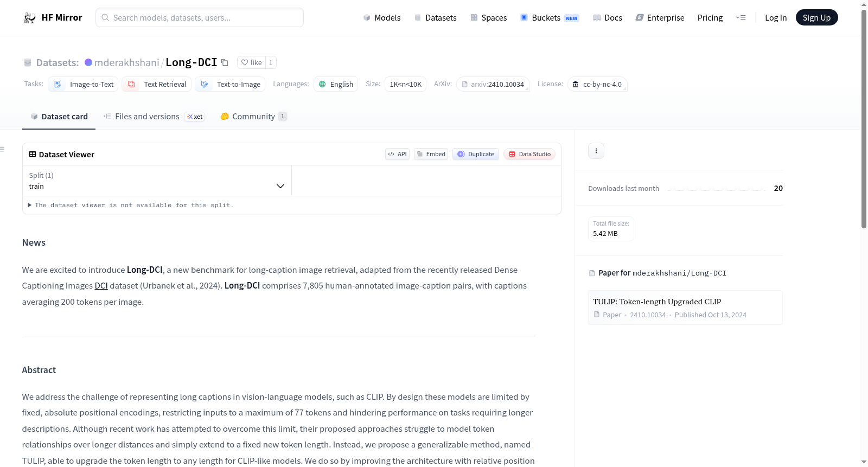Viewport: 868px width, 467px height.
Task: Expand the more navigation options menu
Action: 741,18
